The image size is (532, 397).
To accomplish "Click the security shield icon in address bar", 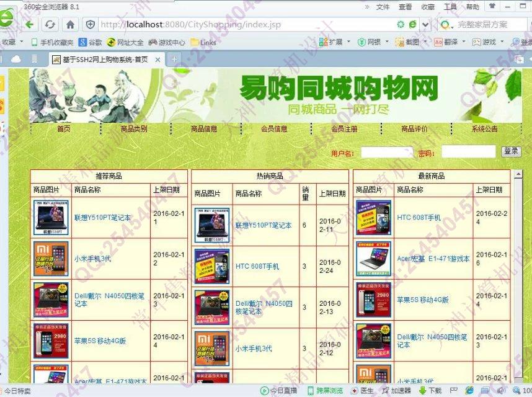I will click(x=91, y=24).
